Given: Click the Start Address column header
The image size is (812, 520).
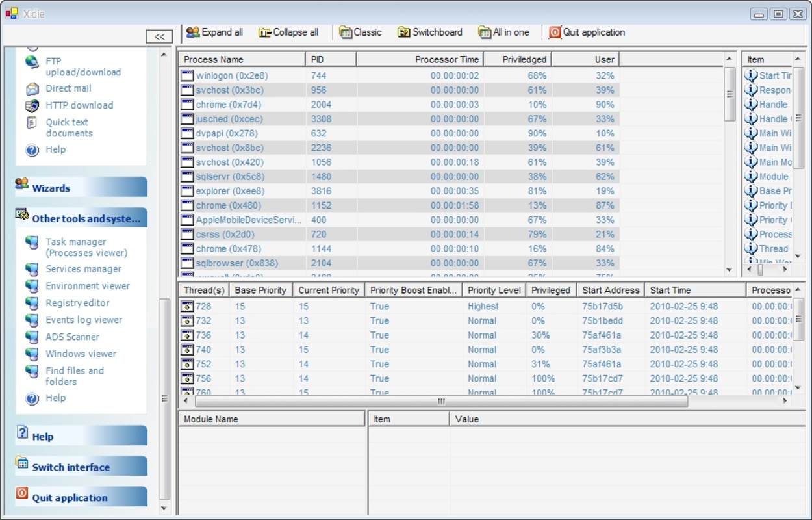Looking at the screenshot, I should coord(611,291).
